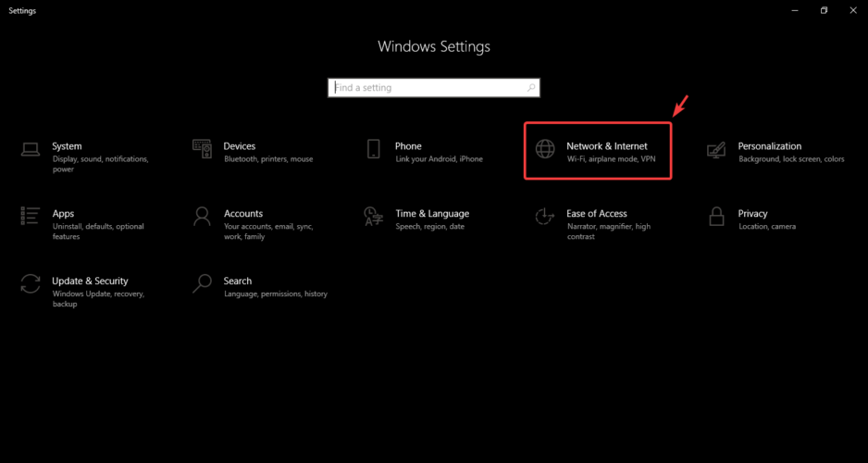Open the Privacy padlock icon
This screenshot has width=868, height=463.
pyautogui.click(x=716, y=217)
